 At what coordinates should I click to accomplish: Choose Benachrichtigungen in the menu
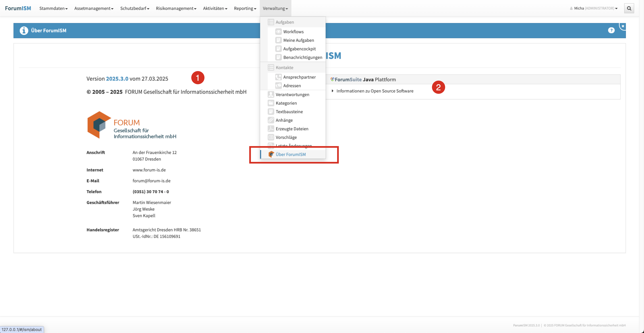click(x=303, y=57)
